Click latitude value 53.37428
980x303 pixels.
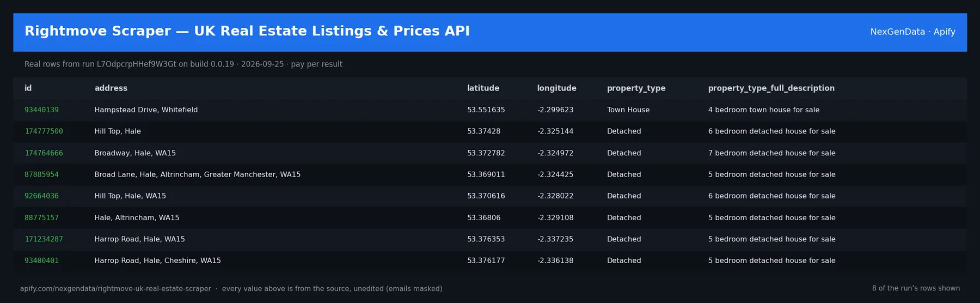(483, 131)
